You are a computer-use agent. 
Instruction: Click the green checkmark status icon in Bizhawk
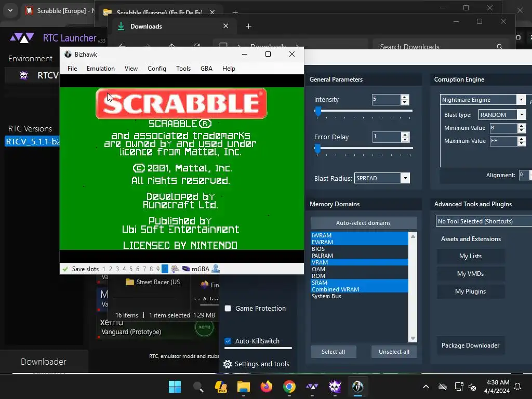tap(65, 269)
